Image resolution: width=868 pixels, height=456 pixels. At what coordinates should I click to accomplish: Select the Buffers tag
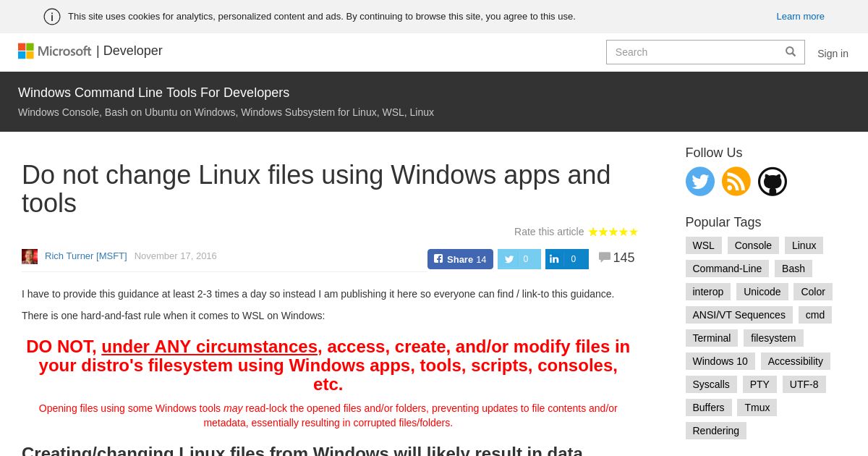point(708,408)
